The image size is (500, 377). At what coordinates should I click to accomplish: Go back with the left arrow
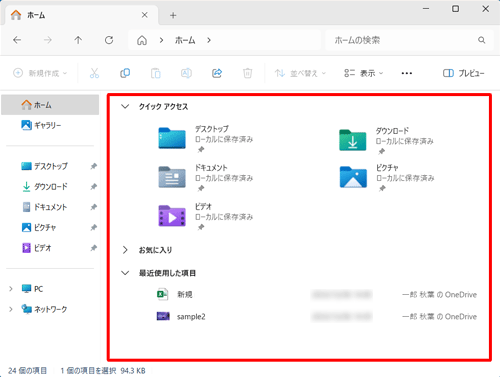coord(17,40)
